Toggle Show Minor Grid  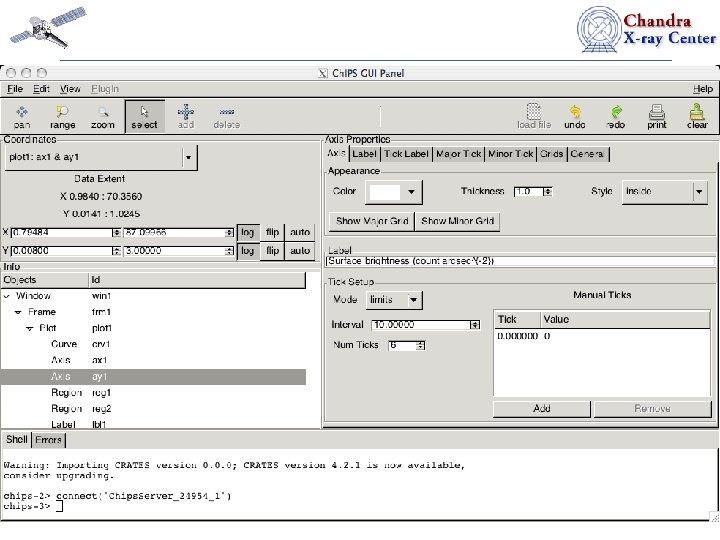(x=457, y=221)
